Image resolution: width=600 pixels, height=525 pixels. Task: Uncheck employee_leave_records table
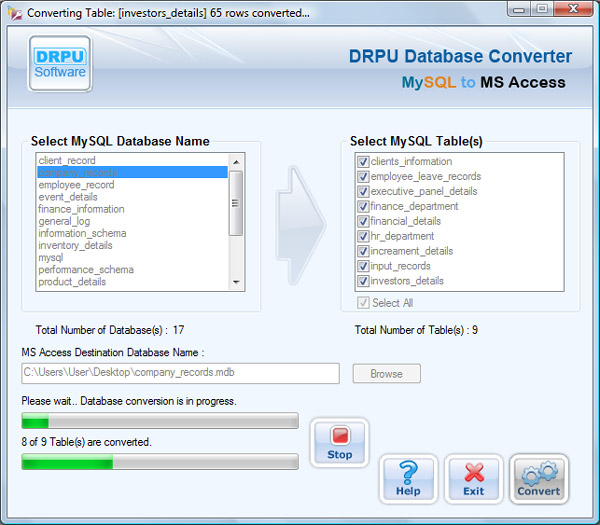tap(363, 176)
